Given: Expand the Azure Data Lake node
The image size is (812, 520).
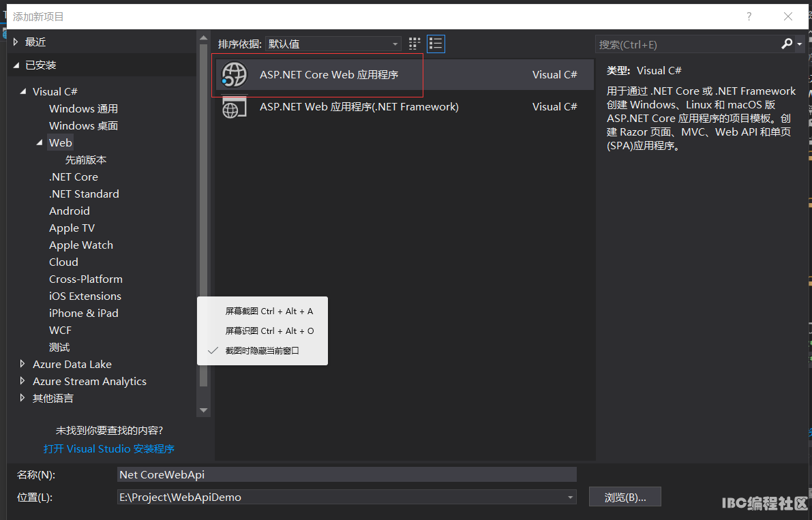Looking at the screenshot, I should (22, 364).
